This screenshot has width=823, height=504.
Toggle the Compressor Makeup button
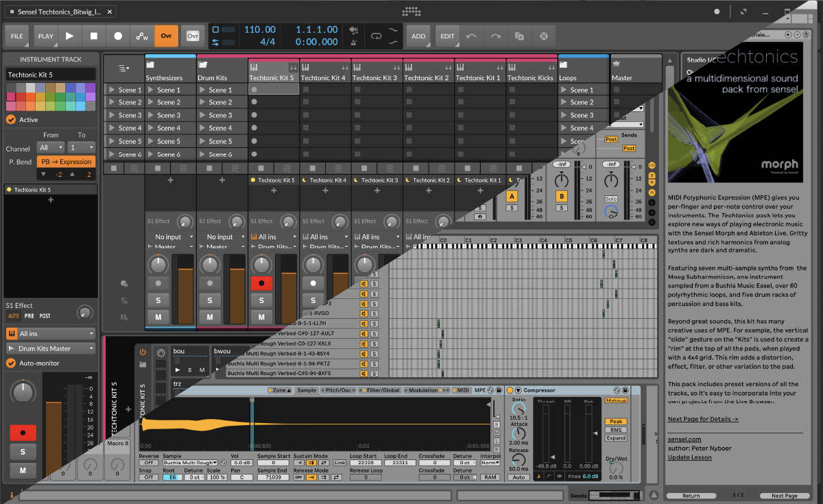click(615, 400)
